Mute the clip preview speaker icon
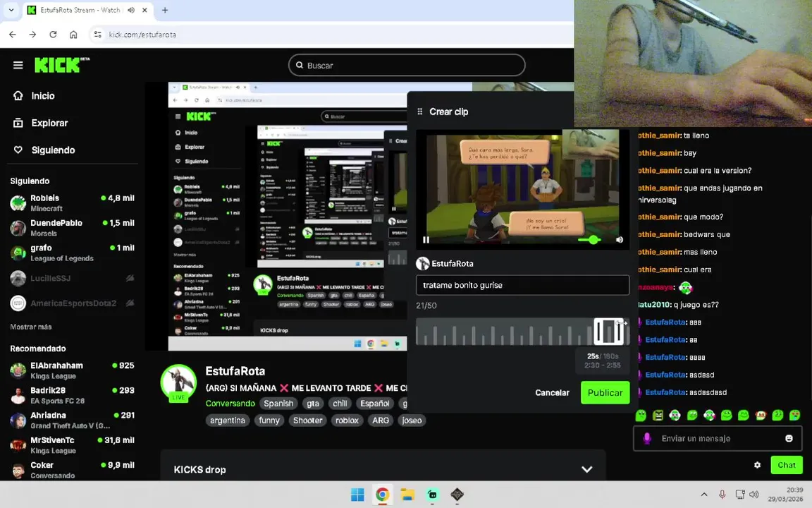 tap(620, 239)
